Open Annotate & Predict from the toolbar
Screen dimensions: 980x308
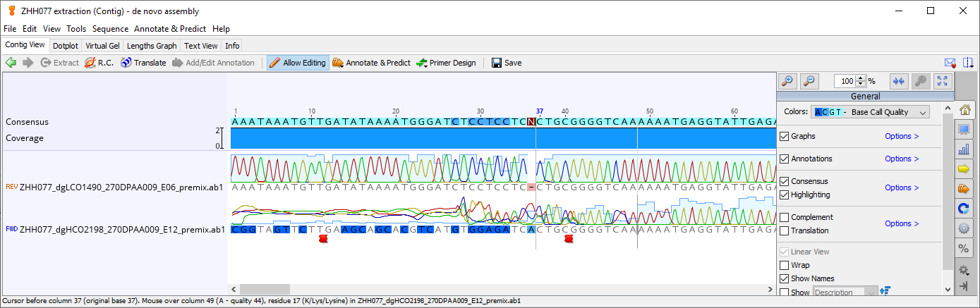371,63
